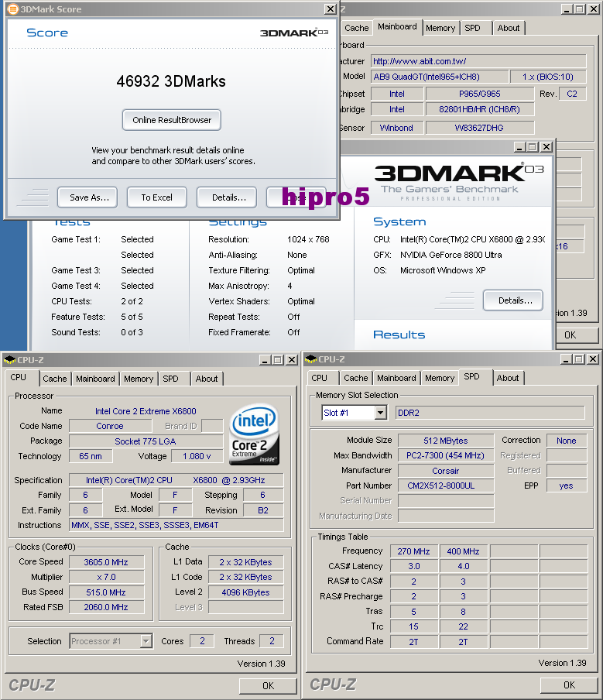Close the 3DMark Score dialog
The height and width of the screenshot is (700, 603).
coord(331,9)
